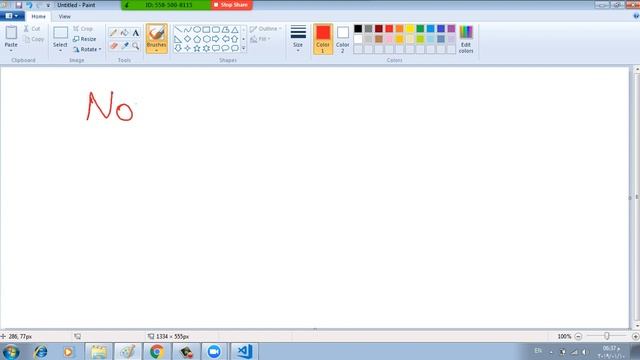Select Color 1 foreground button
The image size is (640, 360).
tap(323, 39)
